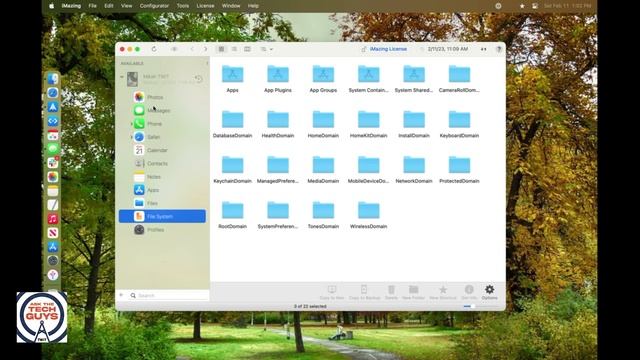Open the help question mark button
The height and width of the screenshot is (360, 640).
(x=499, y=49)
